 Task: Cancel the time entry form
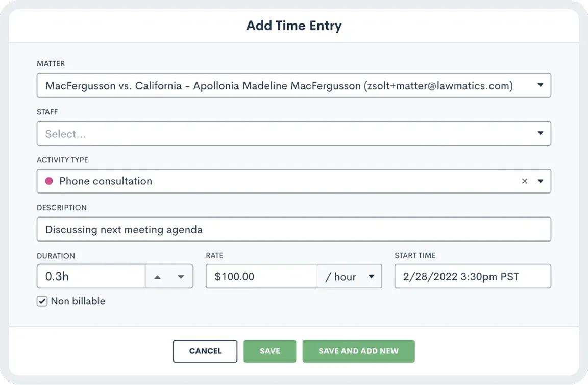205,351
